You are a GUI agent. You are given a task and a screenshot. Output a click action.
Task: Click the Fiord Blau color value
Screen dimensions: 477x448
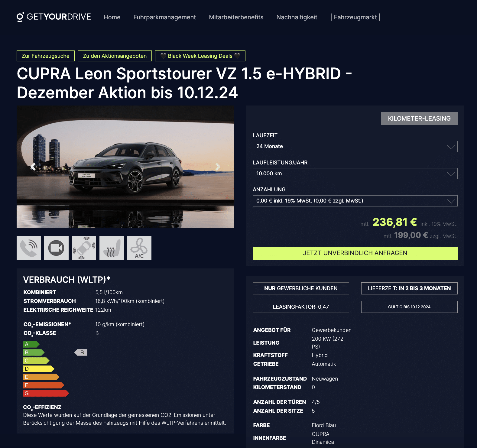pyautogui.click(x=324, y=425)
